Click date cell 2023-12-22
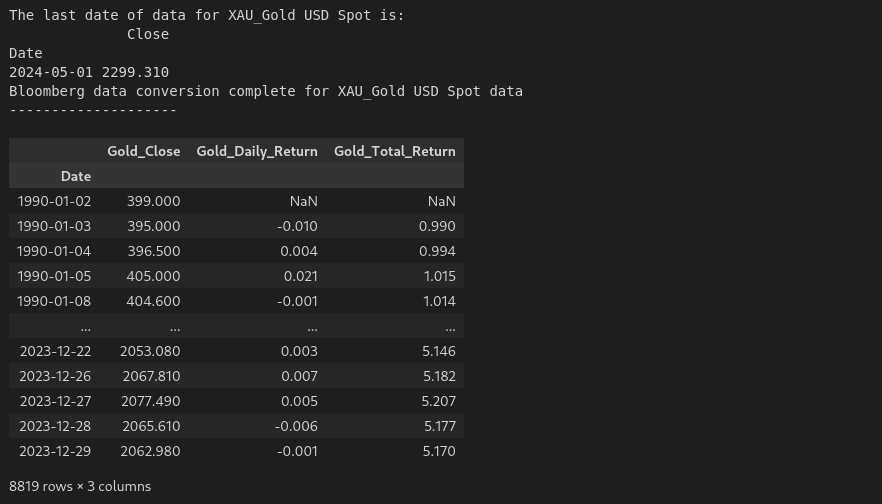Image resolution: width=882 pixels, height=504 pixels. tap(55, 351)
